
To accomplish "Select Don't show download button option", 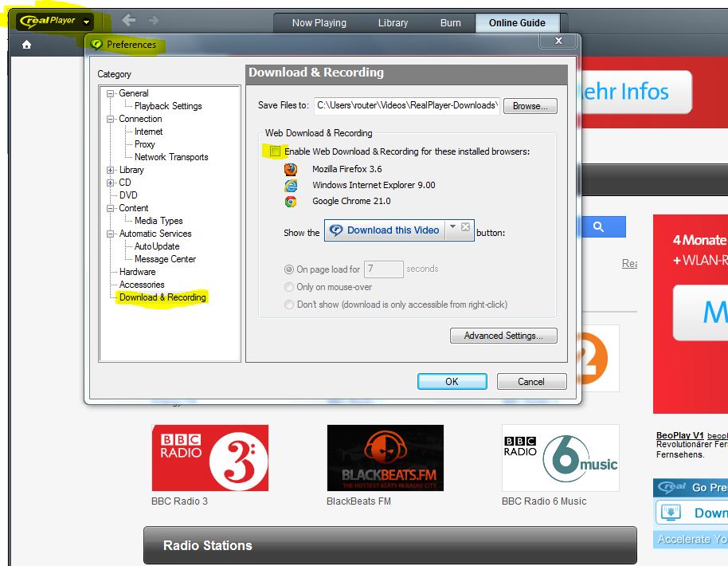I will [x=289, y=305].
